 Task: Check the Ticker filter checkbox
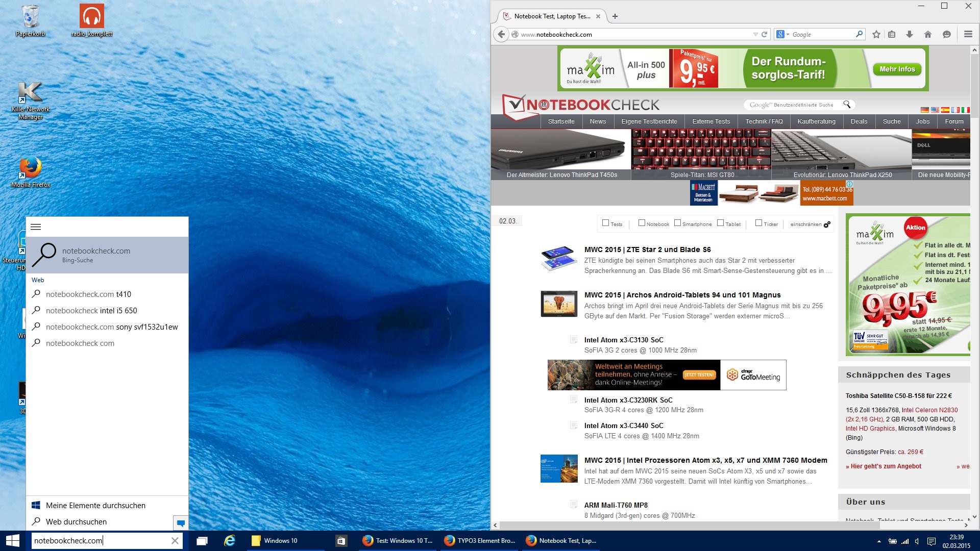click(758, 223)
